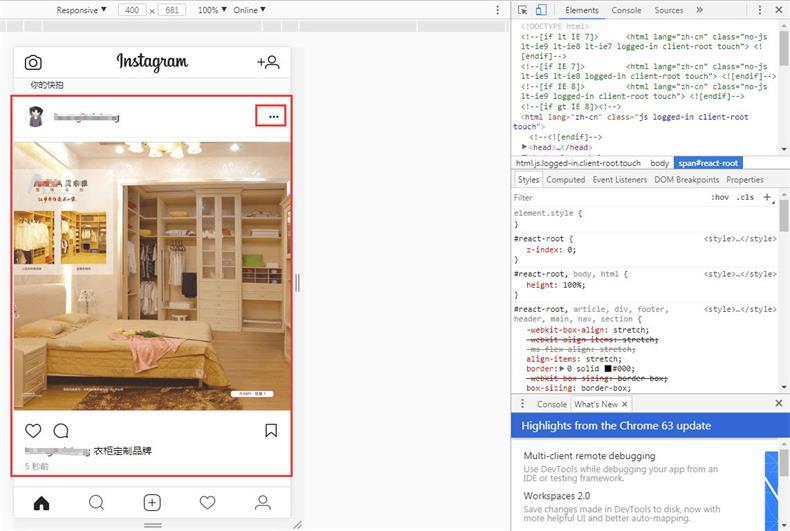Click the height: 100% declaration

(x=556, y=285)
